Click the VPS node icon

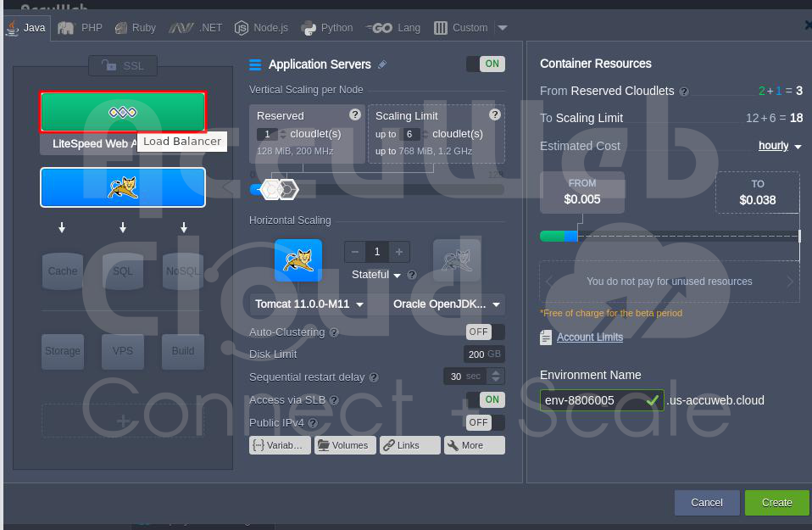tap(123, 350)
